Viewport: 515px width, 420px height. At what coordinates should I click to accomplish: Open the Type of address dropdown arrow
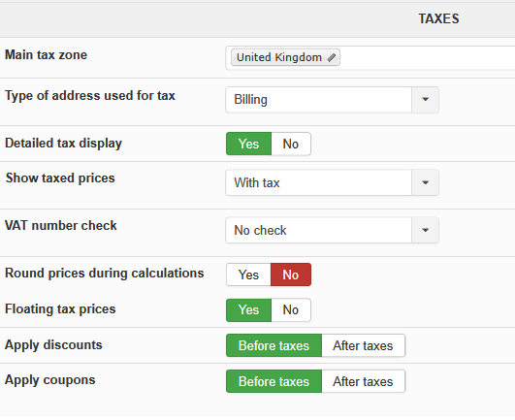pos(425,100)
